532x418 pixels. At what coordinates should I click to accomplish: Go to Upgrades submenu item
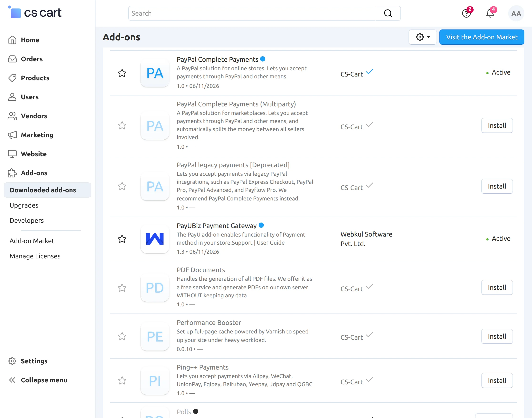click(24, 205)
